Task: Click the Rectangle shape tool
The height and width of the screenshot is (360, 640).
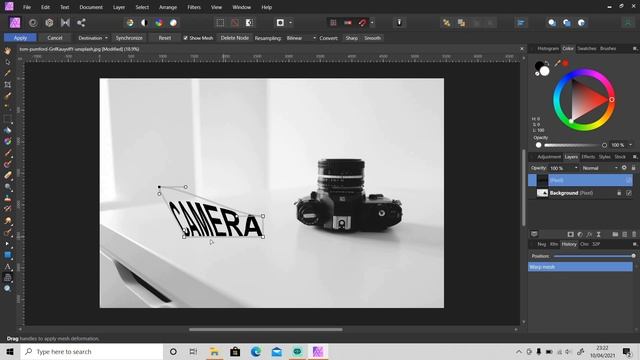Action: (7, 255)
